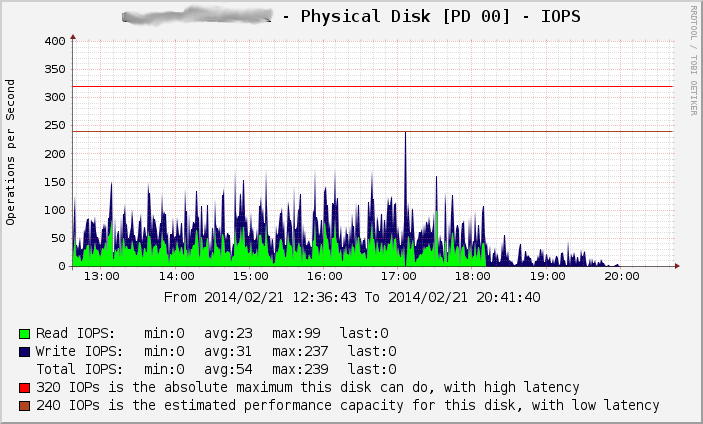Click the '16:00' time axis label
703x424 pixels.
click(325, 276)
